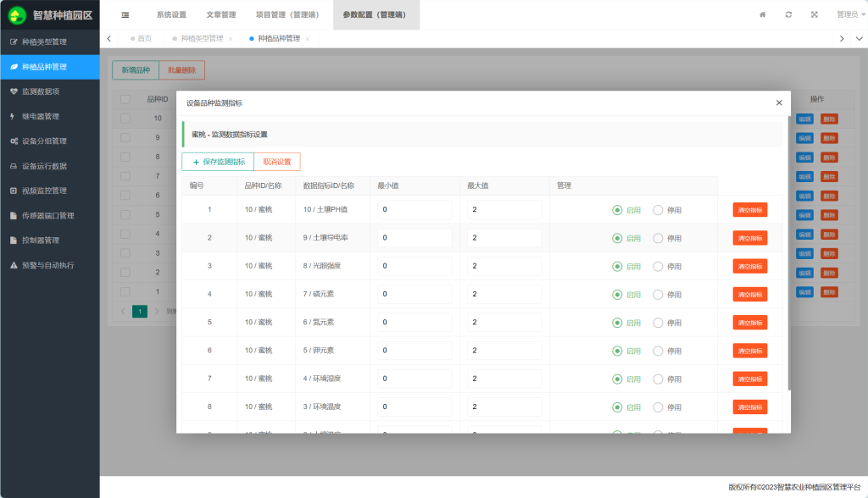Screen dimensions: 868x498
Task: Open 设备分组管理 via its gears icon
Action: (14, 141)
